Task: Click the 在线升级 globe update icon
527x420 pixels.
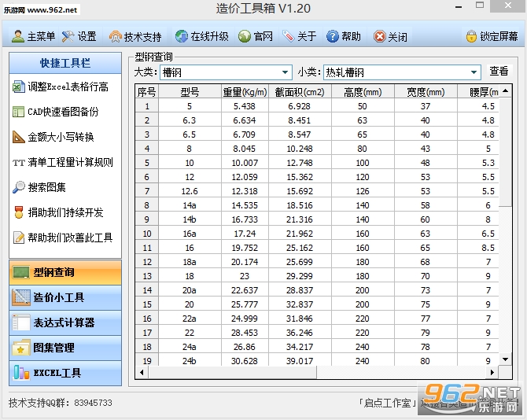Action: (x=182, y=36)
